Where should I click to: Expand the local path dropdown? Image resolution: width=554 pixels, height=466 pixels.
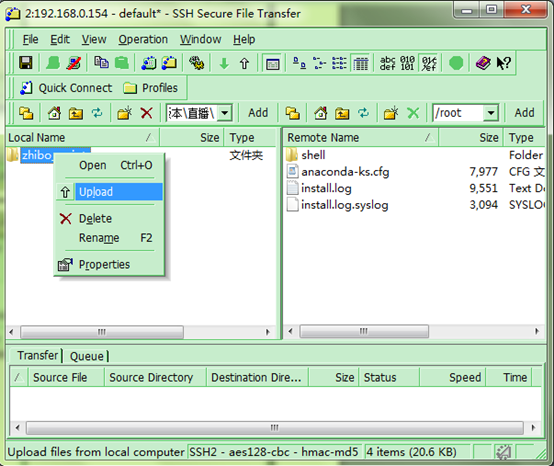point(225,113)
